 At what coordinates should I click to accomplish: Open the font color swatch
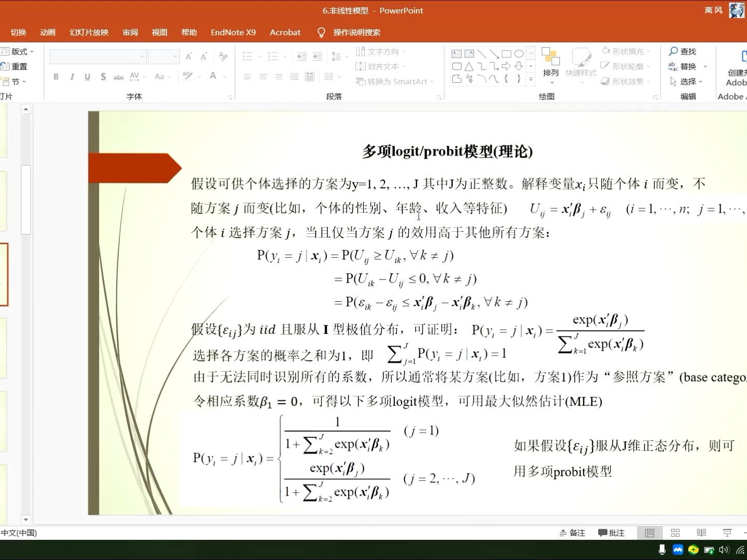coord(212,76)
